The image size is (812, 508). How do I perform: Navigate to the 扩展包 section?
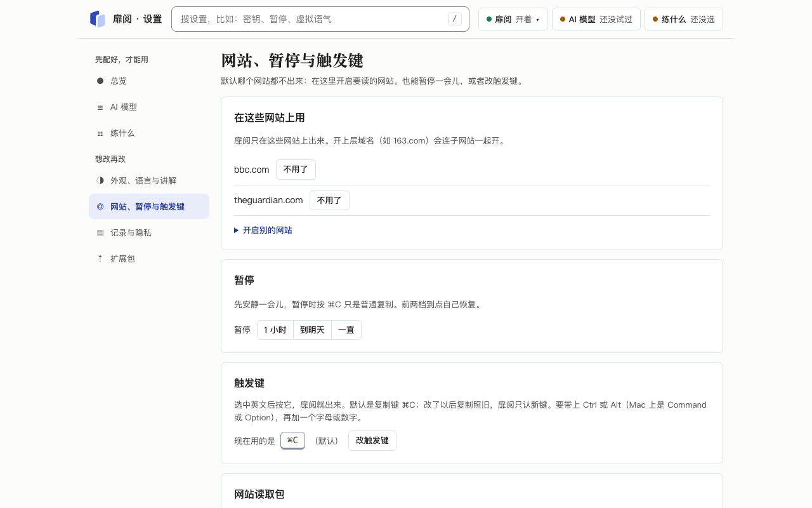149,258
